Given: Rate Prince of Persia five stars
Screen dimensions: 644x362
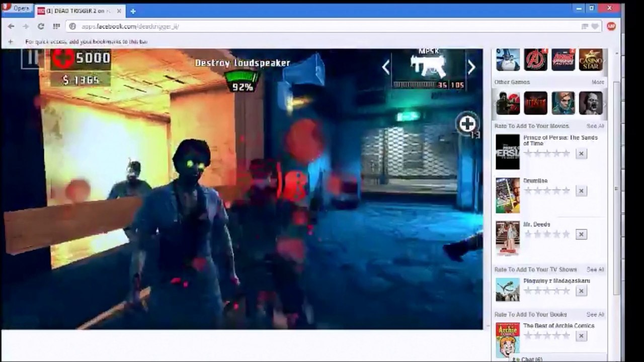Looking at the screenshot, I should [x=566, y=153].
